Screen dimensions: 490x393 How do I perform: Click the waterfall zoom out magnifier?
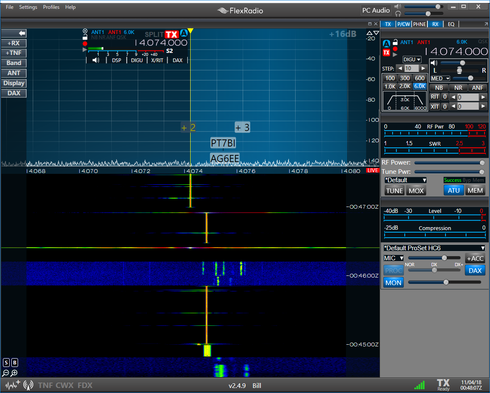tap(5, 373)
